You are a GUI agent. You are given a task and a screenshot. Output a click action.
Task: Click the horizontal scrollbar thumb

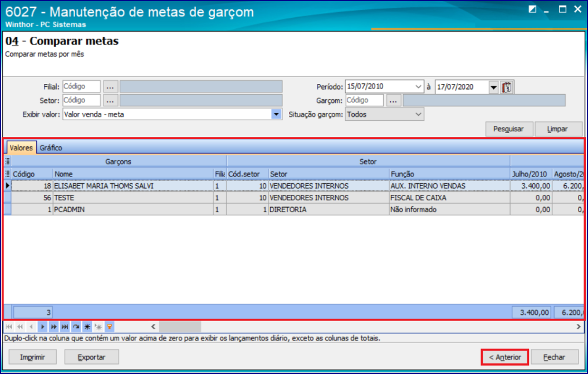pos(180,327)
